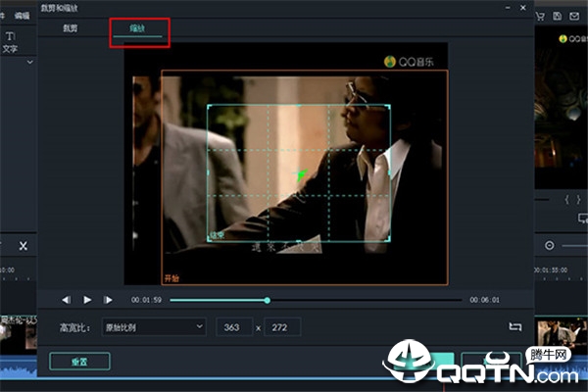Step back one frame
588x392 pixels.
[x=66, y=300]
